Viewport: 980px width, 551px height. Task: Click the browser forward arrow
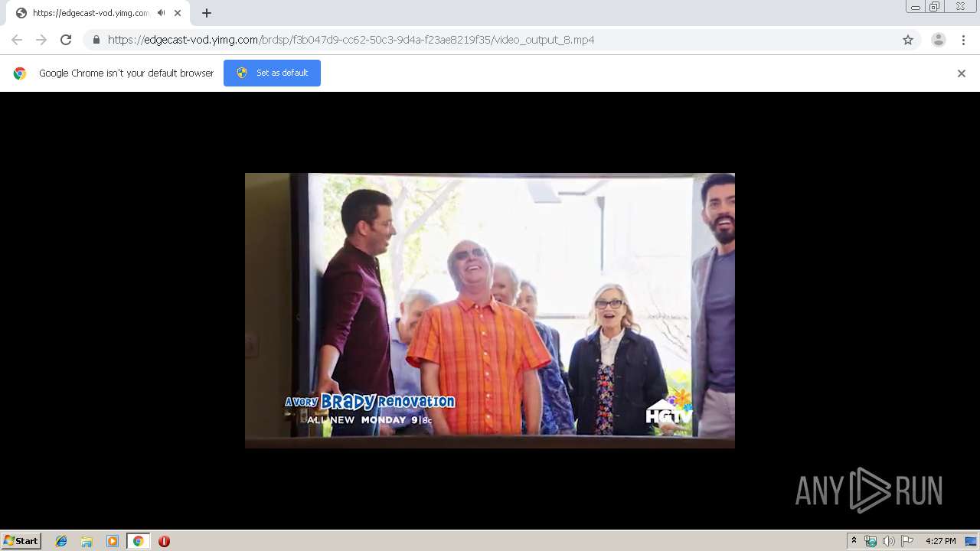pyautogui.click(x=41, y=40)
